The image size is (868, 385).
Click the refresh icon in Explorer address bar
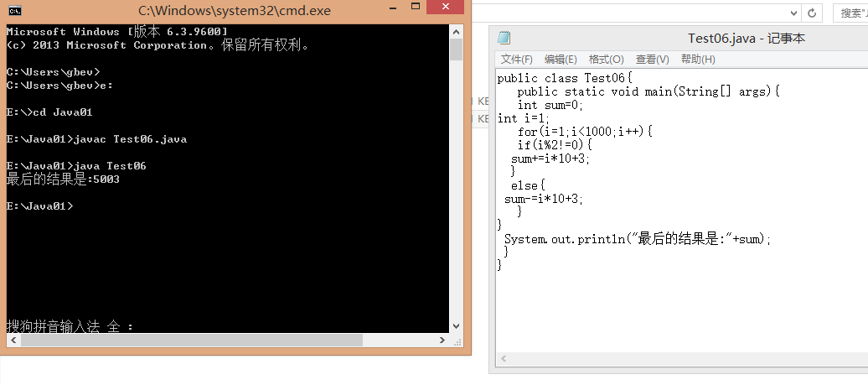812,13
